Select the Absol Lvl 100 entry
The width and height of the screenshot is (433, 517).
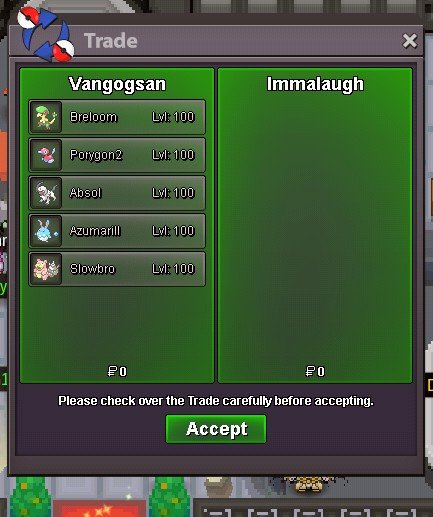coord(117,193)
